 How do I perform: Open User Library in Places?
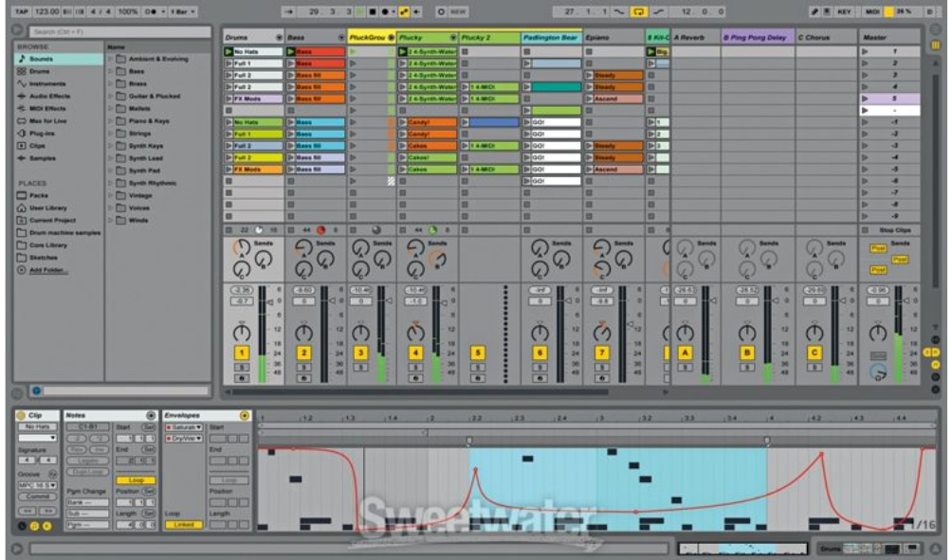tap(47, 208)
